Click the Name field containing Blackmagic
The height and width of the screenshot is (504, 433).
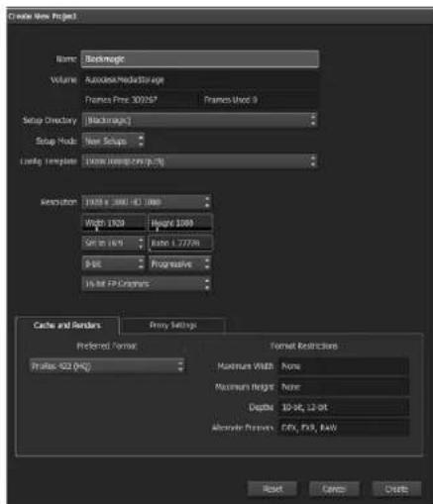click(x=200, y=59)
